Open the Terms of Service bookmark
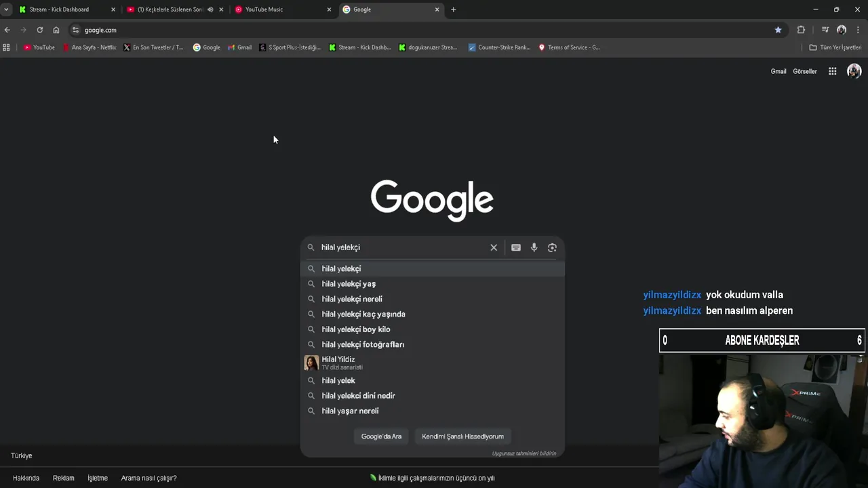 (569, 47)
